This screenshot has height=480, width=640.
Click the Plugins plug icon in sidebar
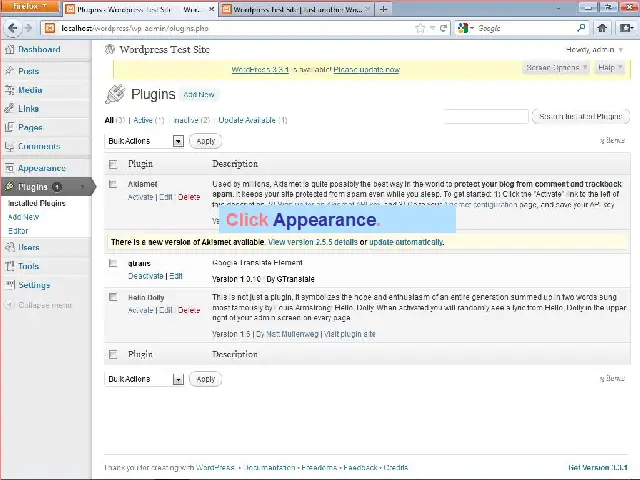10,187
